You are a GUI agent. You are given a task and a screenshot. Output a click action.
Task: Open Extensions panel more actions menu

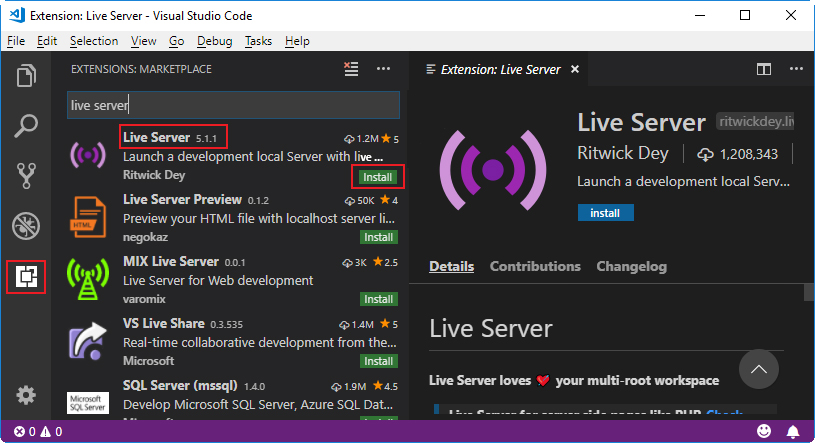pyautogui.click(x=383, y=69)
